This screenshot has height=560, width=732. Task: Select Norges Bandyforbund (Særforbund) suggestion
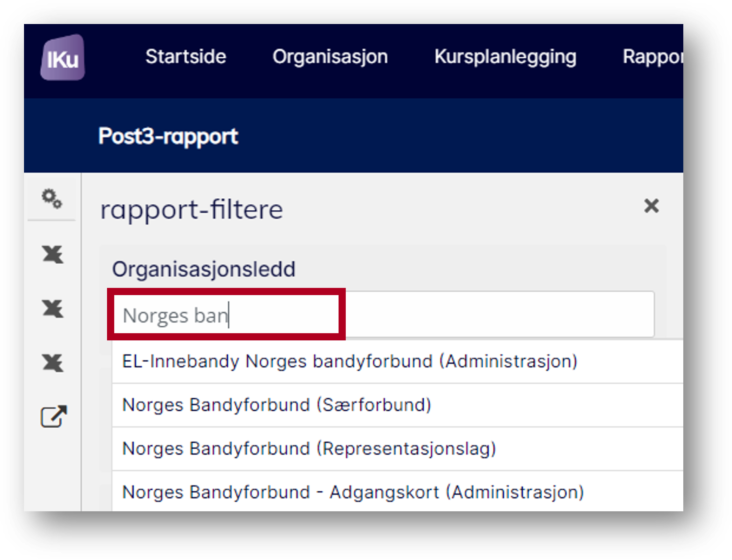(397, 405)
